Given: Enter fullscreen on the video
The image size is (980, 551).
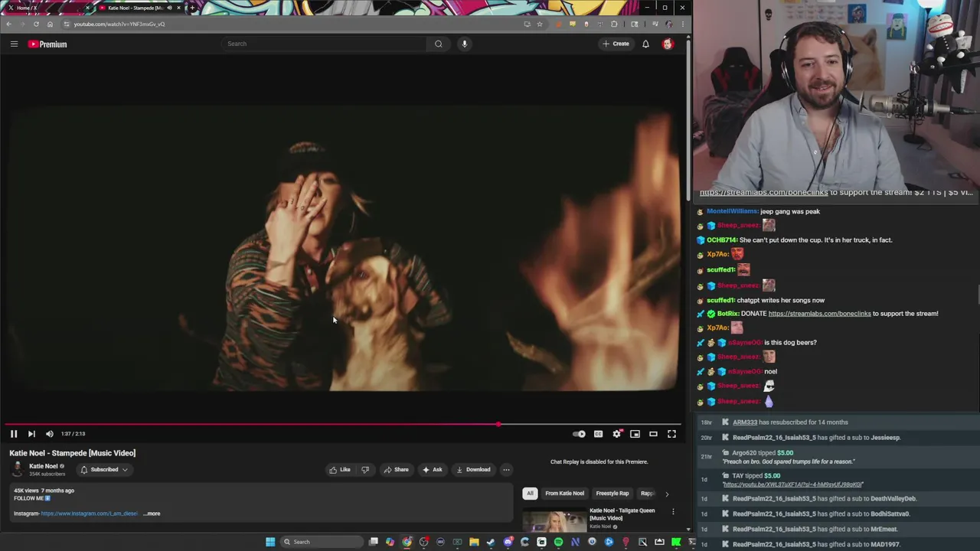Looking at the screenshot, I should point(671,434).
